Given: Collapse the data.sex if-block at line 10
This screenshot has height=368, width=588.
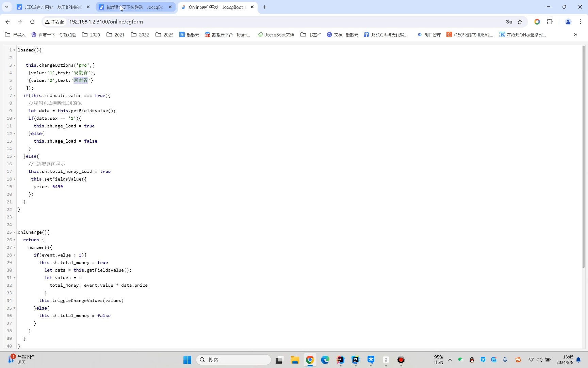Looking at the screenshot, I should coord(14,118).
